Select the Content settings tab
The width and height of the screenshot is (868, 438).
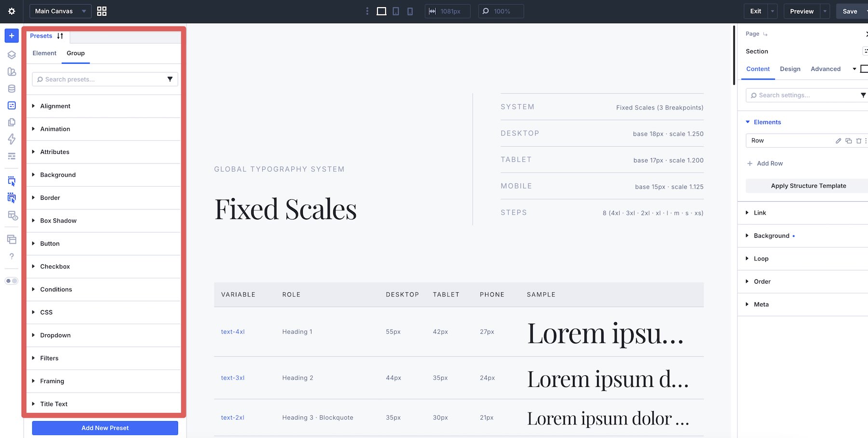[x=758, y=69]
